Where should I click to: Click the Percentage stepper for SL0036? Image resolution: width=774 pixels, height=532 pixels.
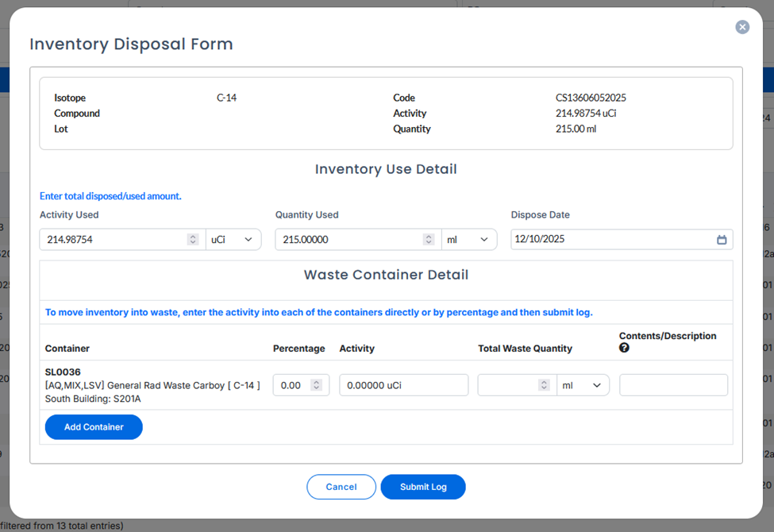(x=317, y=385)
